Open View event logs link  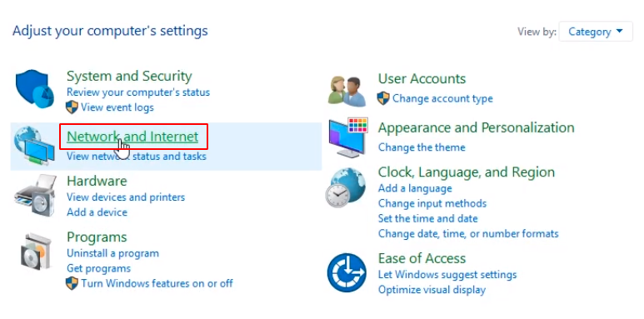[117, 107]
